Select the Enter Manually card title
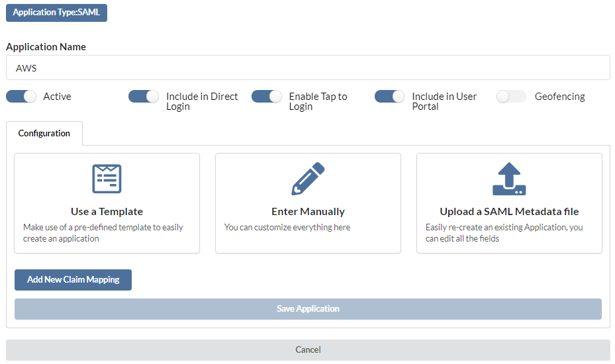 point(308,211)
